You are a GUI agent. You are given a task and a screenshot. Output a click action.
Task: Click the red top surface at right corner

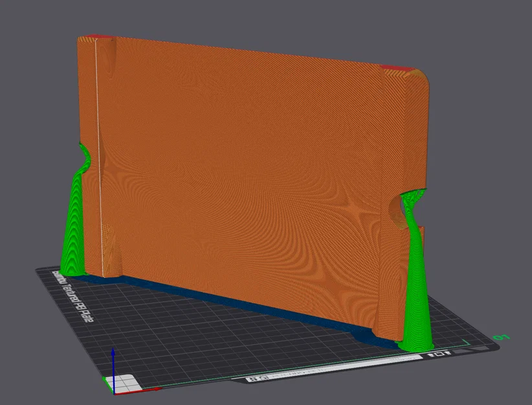click(399, 69)
